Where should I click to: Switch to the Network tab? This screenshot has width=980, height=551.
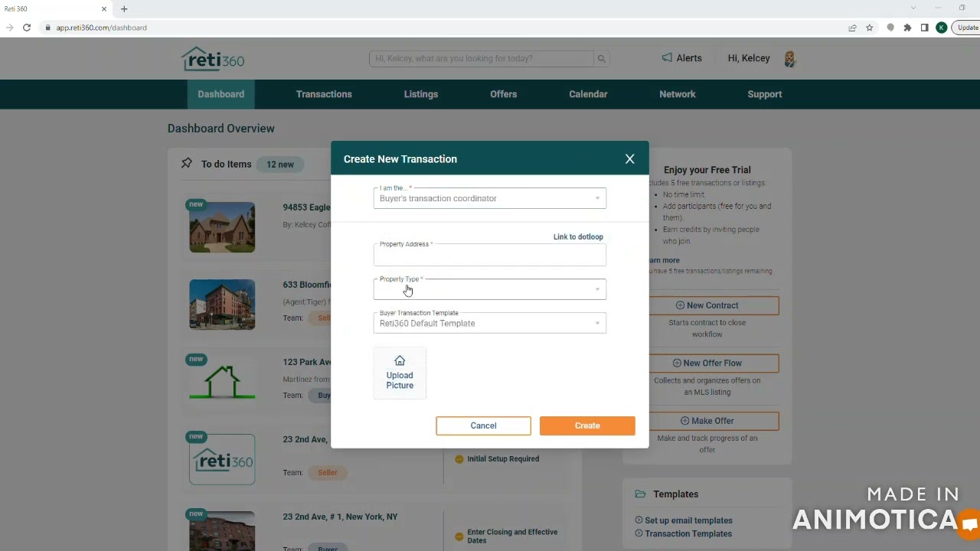coord(678,94)
